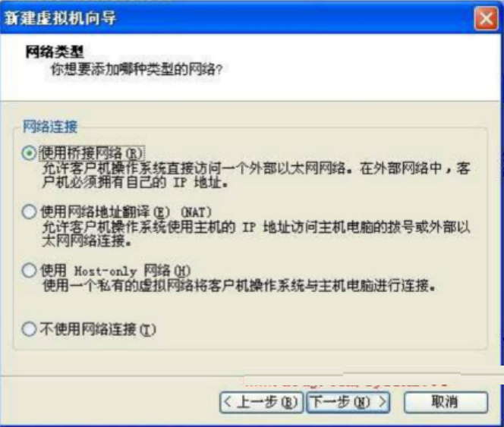The height and width of the screenshot is (427, 504).
Task: Select the 使用桥接网络 radio button
Action: [x=29, y=153]
